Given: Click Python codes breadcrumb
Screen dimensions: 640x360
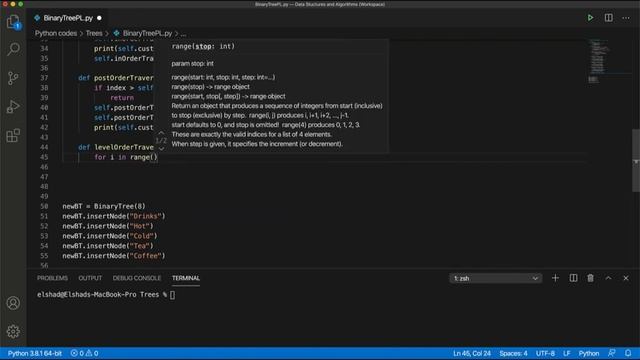Looking at the screenshot, I should pos(56,33).
